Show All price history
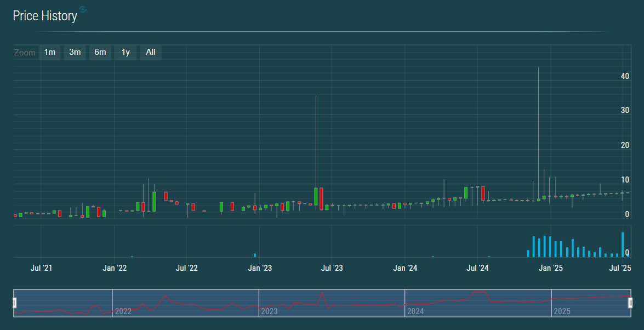Image resolution: width=644 pixels, height=330 pixels. [151, 52]
